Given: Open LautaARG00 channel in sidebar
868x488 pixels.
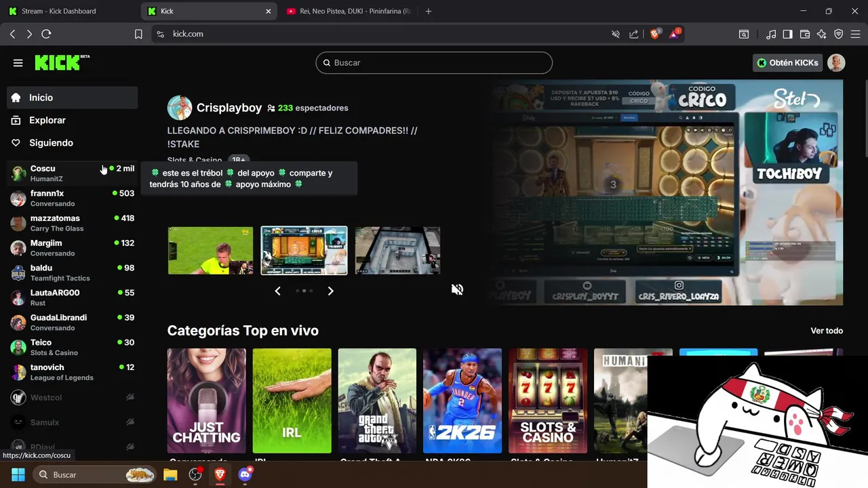Looking at the screenshot, I should [x=72, y=298].
